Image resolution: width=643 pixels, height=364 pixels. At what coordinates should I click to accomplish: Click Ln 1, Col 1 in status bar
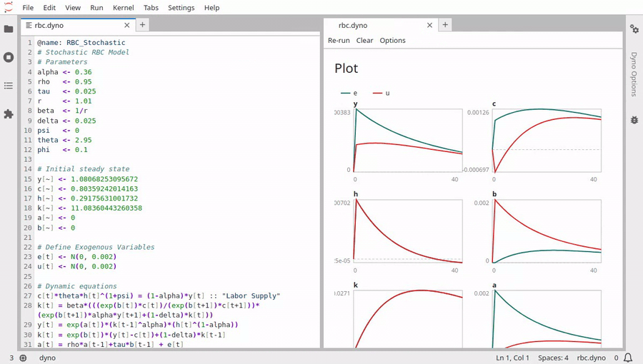[x=512, y=358]
